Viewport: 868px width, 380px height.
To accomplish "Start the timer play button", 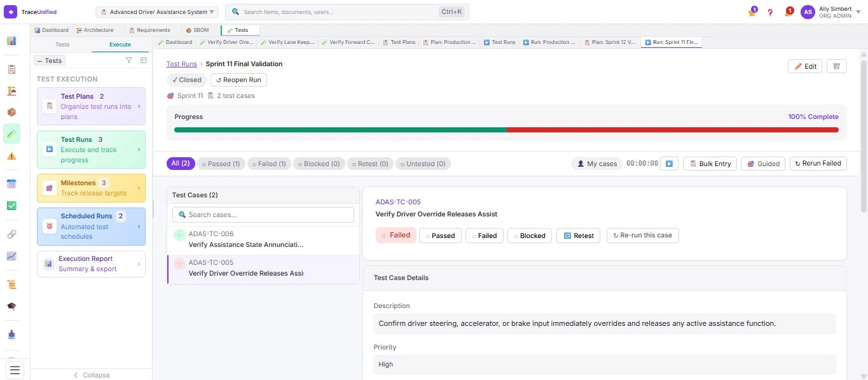I will pos(669,164).
